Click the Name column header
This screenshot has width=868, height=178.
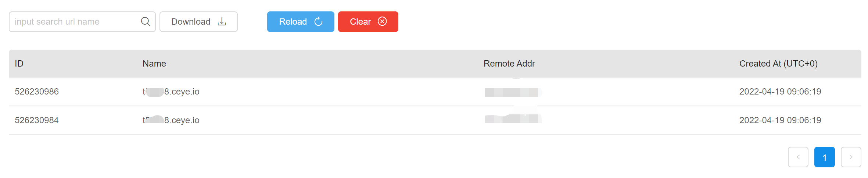[x=154, y=64]
